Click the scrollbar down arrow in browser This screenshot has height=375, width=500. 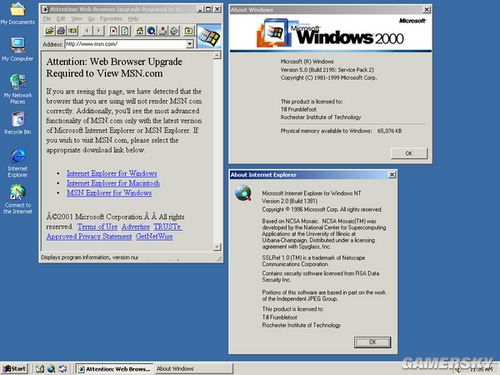[217, 247]
